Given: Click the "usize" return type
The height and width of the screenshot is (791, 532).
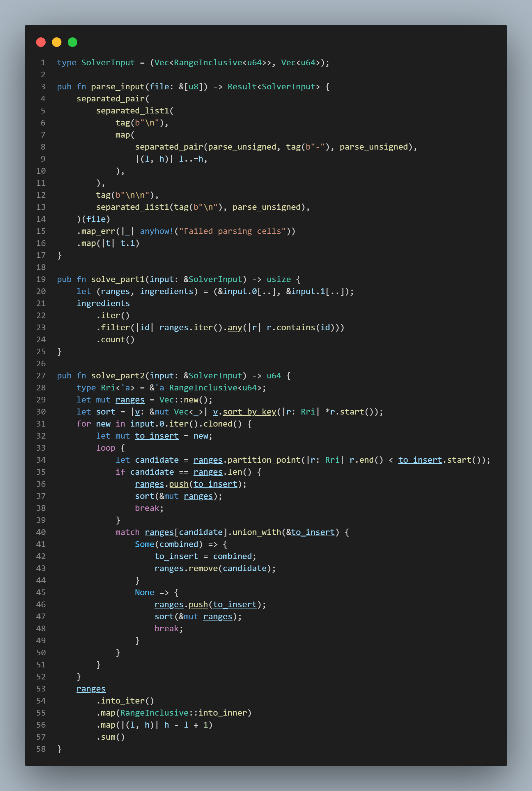Looking at the screenshot, I should click(x=279, y=279).
